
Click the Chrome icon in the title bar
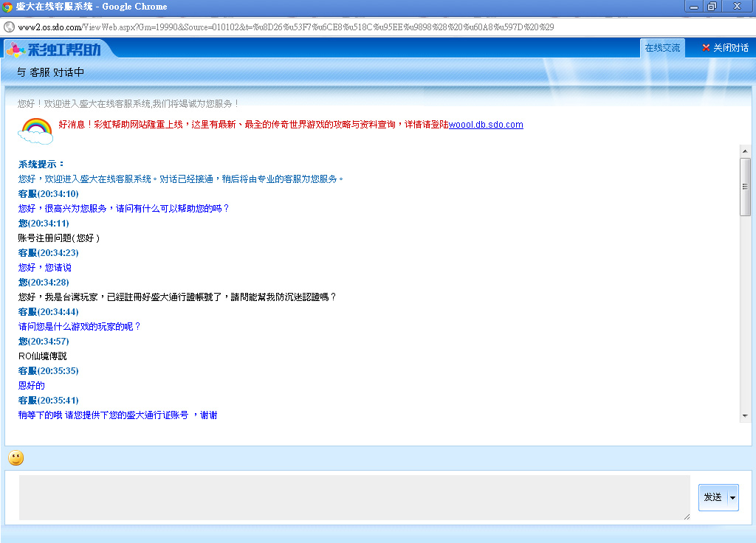pyautogui.click(x=7, y=7)
